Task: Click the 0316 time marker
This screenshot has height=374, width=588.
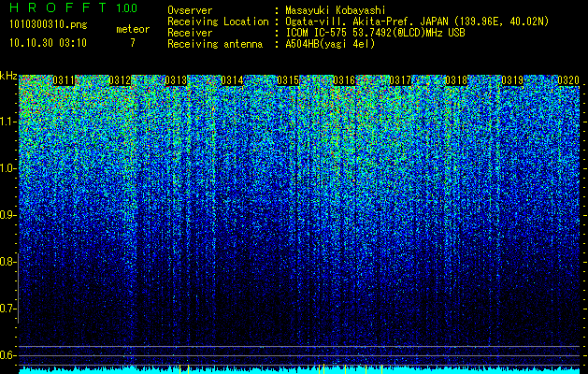Action: coord(344,80)
